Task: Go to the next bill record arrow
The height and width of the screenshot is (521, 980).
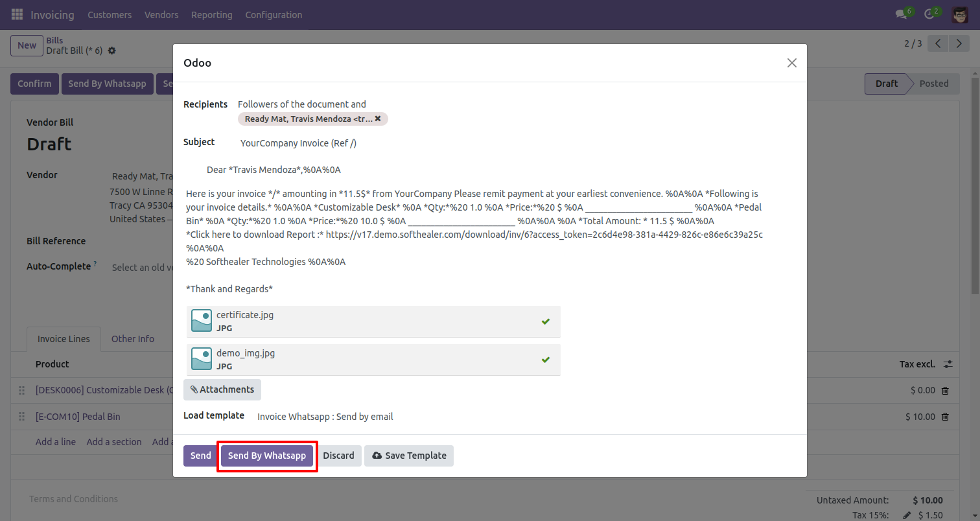Action: click(959, 44)
